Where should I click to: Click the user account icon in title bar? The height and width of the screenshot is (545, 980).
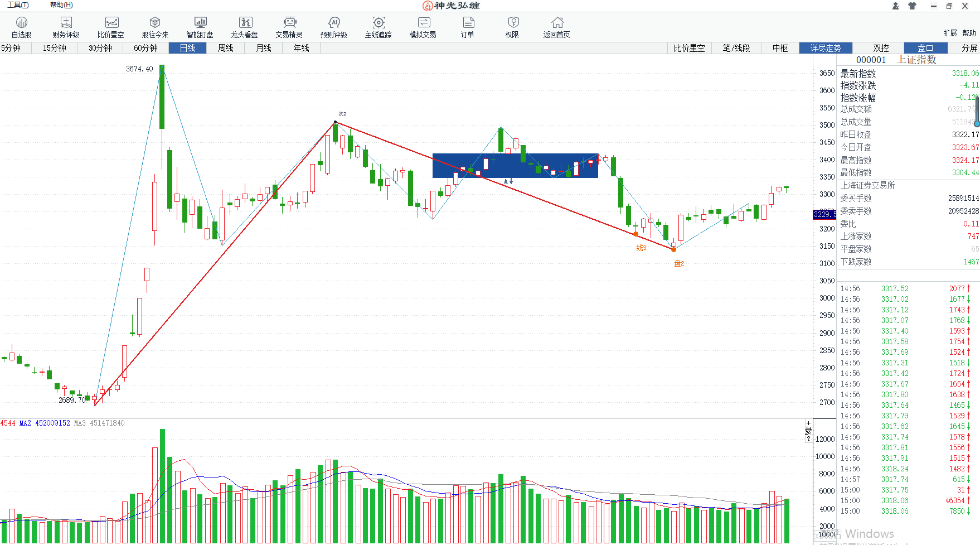[x=895, y=6]
